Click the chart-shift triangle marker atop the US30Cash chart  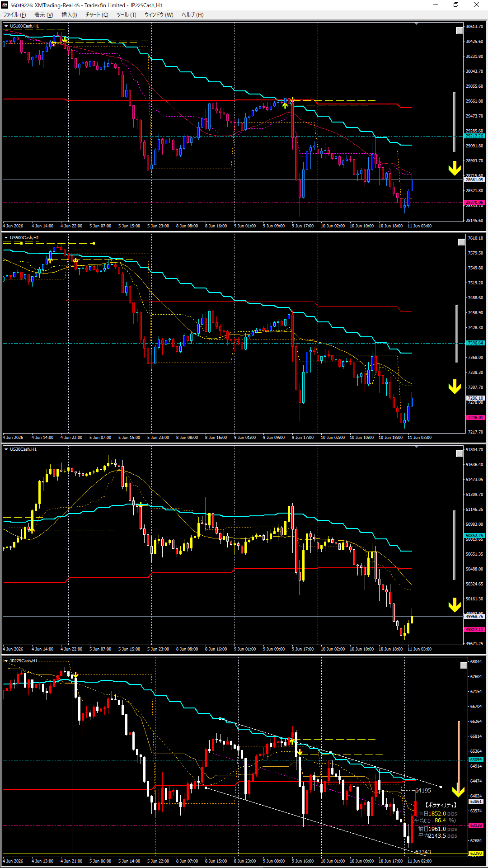(417, 447)
